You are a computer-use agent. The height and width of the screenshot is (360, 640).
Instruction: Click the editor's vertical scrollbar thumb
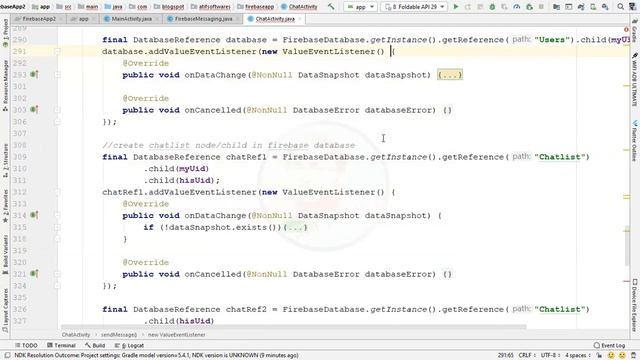point(627,247)
